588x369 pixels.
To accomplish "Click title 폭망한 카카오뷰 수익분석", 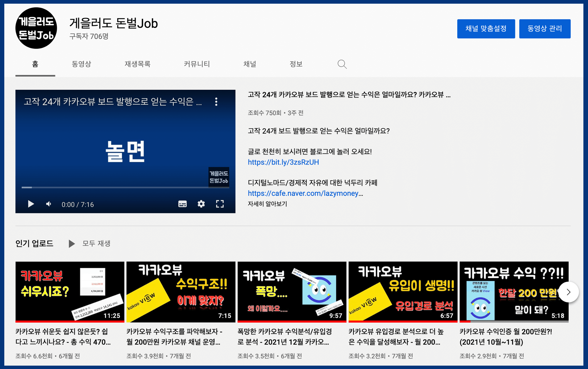I will 285,337.
